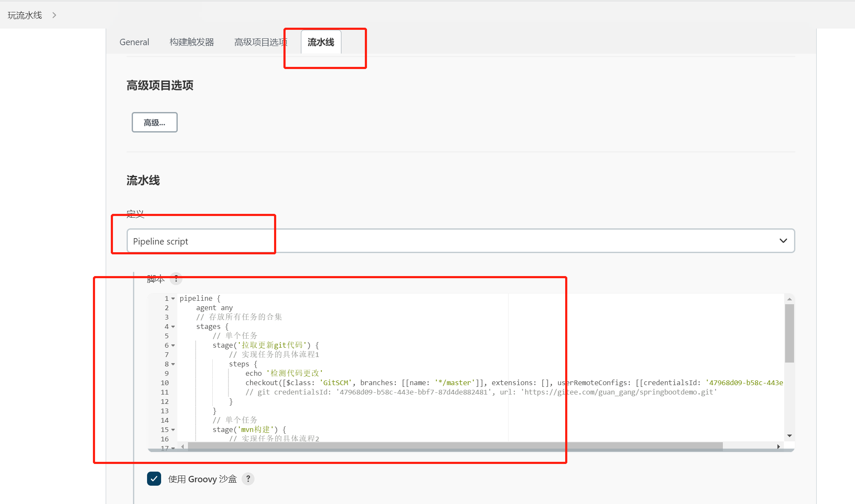Collapse the pipeline block at line 1
The height and width of the screenshot is (504, 855).
173,299
